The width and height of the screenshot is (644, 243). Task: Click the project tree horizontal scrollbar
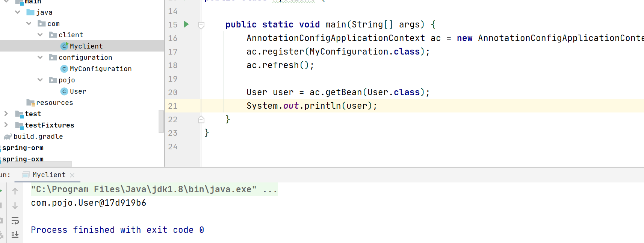[36, 164]
